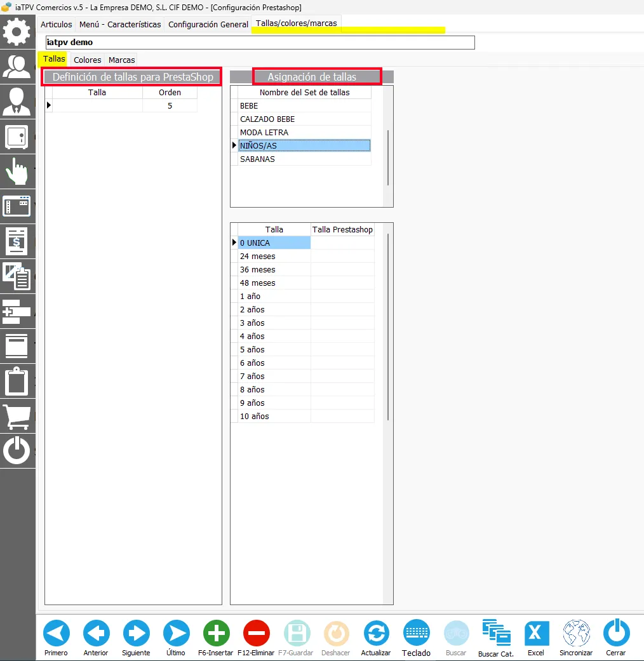Click the power icon in sidebar
The width and height of the screenshot is (644, 661).
pos(17,451)
